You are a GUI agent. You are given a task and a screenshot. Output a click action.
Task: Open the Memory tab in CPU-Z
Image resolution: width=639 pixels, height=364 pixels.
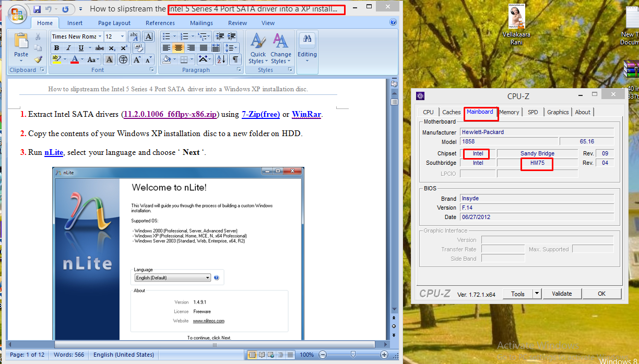tap(509, 112)
